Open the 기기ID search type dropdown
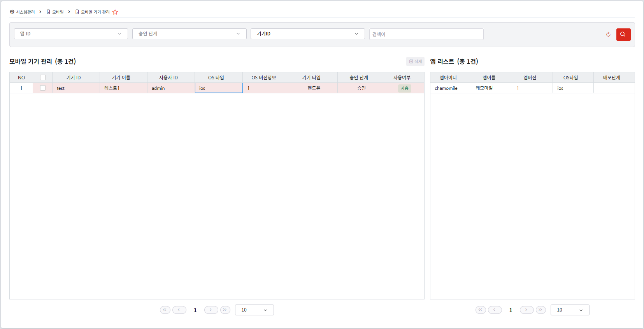 (307, 34)
